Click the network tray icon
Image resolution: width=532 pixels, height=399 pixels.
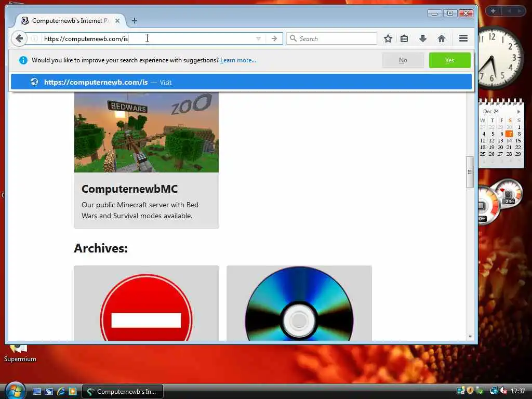coord(494,391)
